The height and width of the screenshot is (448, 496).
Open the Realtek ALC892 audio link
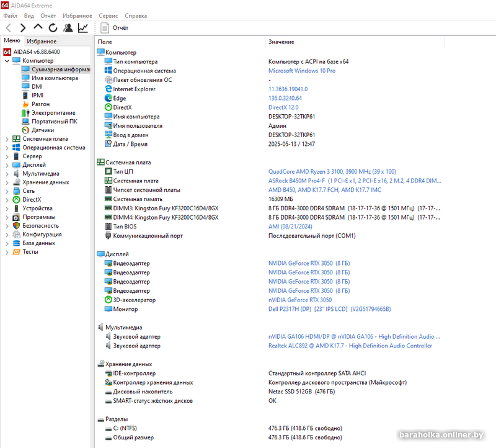[x=350, y=346]
